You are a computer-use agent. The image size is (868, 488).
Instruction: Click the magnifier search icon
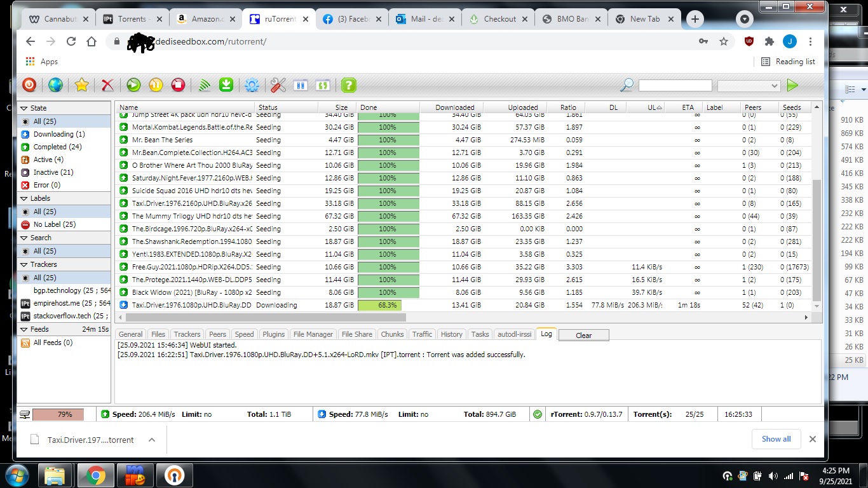tap(627, 85)
